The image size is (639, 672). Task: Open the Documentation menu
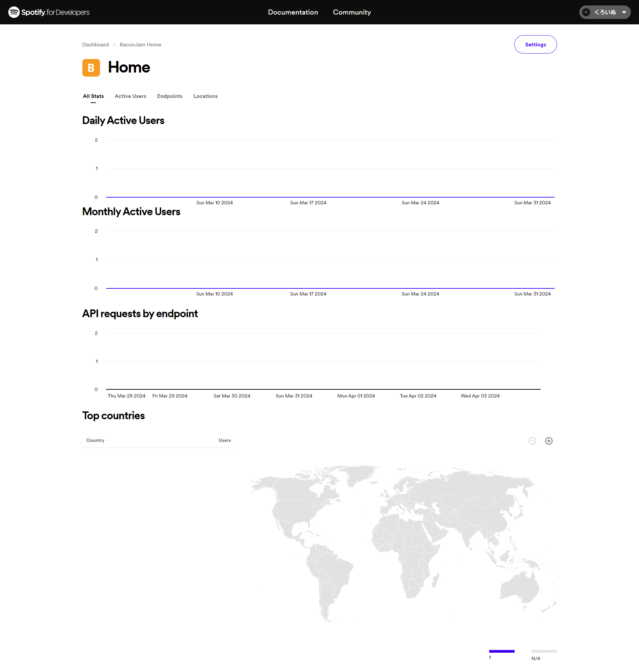[293, 12]
